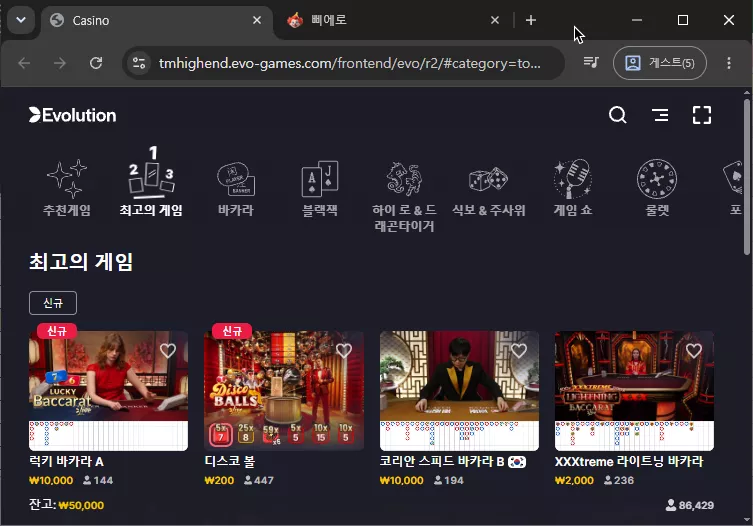Screen dimensions: 753x526
Task: Click the XXXtreme 라이트닝 바카라 title
Action: point(629,462)
